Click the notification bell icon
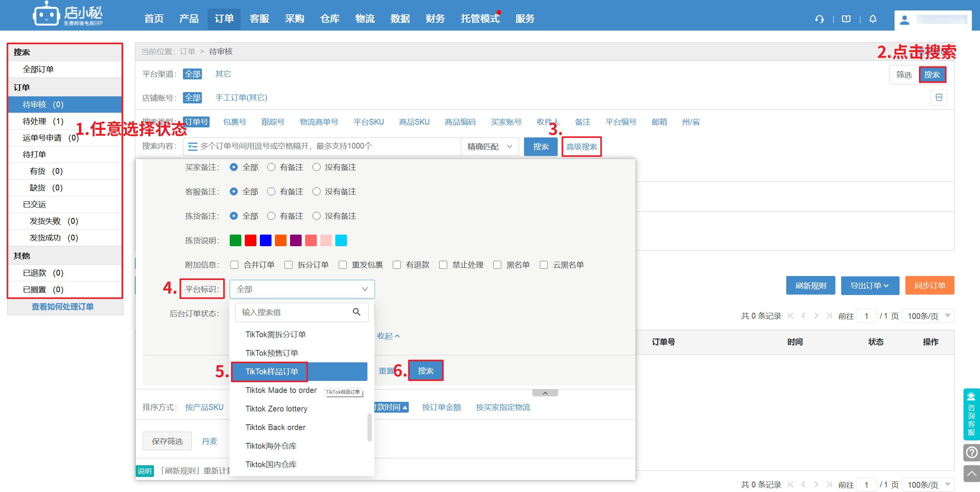The width and height of the screenshot is (980, 492). tap(873, 19)
